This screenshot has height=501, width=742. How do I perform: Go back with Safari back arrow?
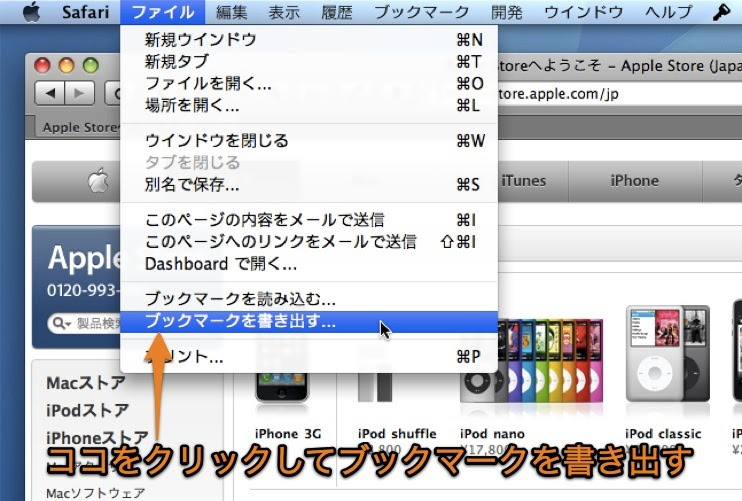(49, 93)
